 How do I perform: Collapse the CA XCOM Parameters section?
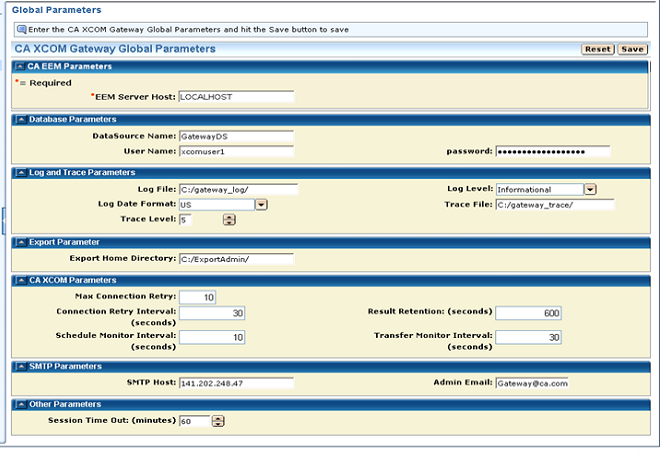coord(21,280)
